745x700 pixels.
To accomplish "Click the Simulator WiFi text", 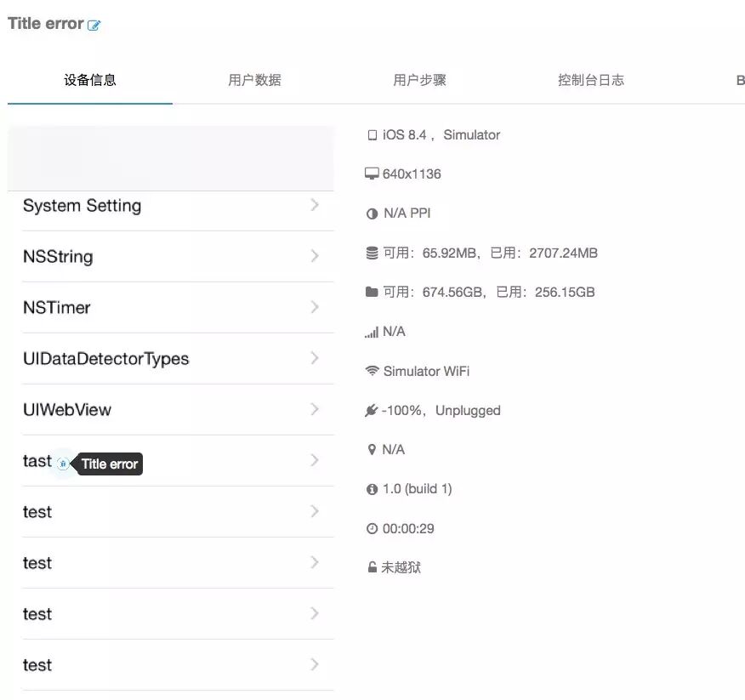I will (426, 371).
